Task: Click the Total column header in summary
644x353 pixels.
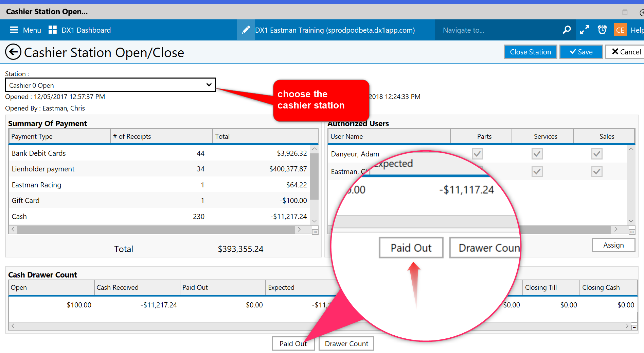Action: tap(266, 136)
